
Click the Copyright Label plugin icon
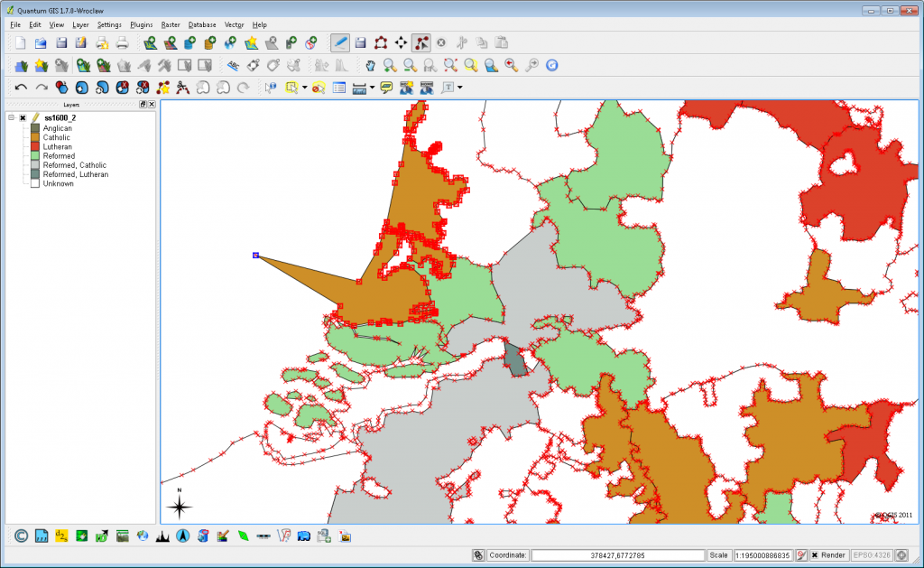coord(22,536)
